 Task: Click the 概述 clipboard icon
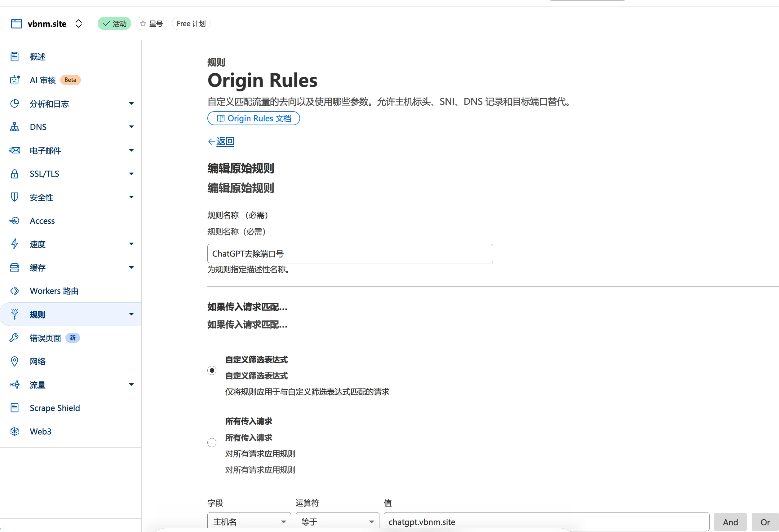(14, 57)
